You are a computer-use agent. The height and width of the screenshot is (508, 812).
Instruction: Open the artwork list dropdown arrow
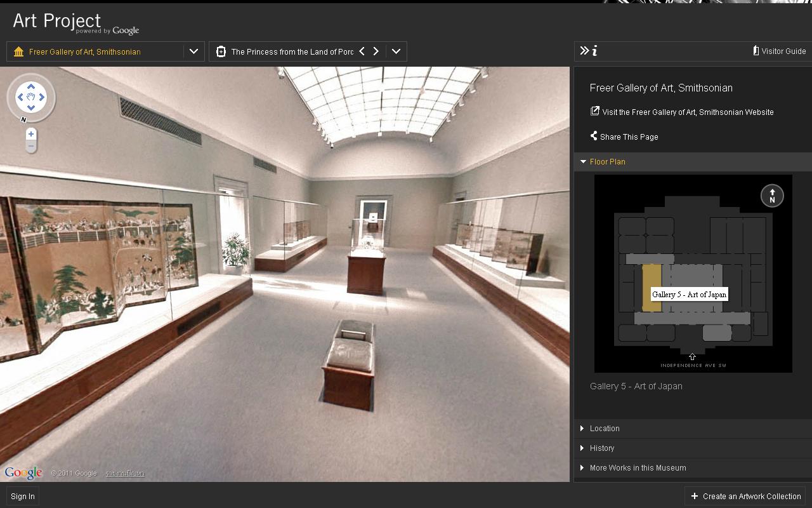coord(396,51)
